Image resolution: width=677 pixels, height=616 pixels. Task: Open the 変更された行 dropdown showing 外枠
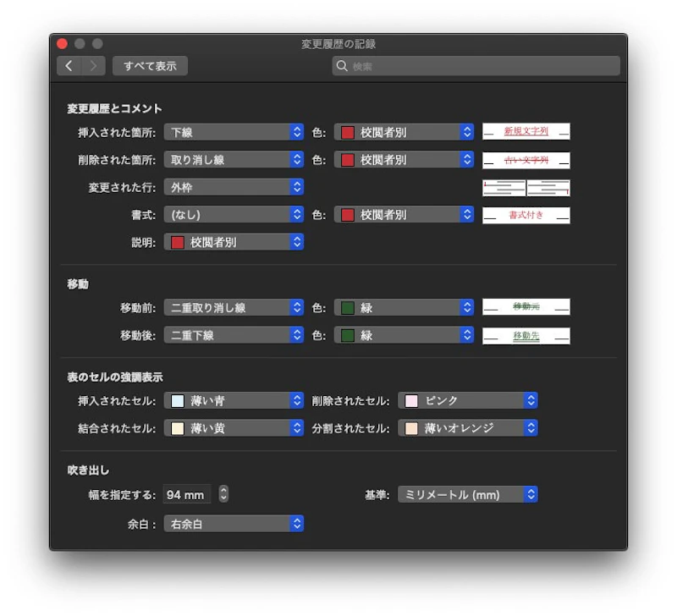[x=234, y=187]
